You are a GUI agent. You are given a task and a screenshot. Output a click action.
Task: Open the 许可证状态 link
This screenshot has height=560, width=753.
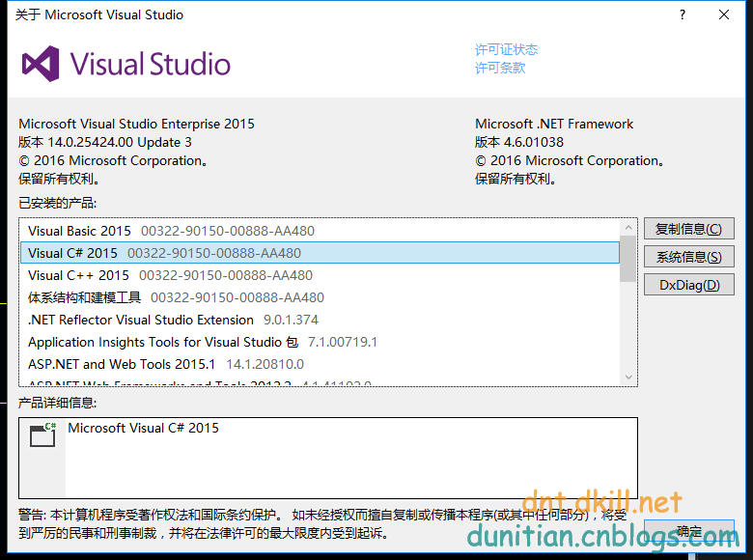[x=506, y=49]
